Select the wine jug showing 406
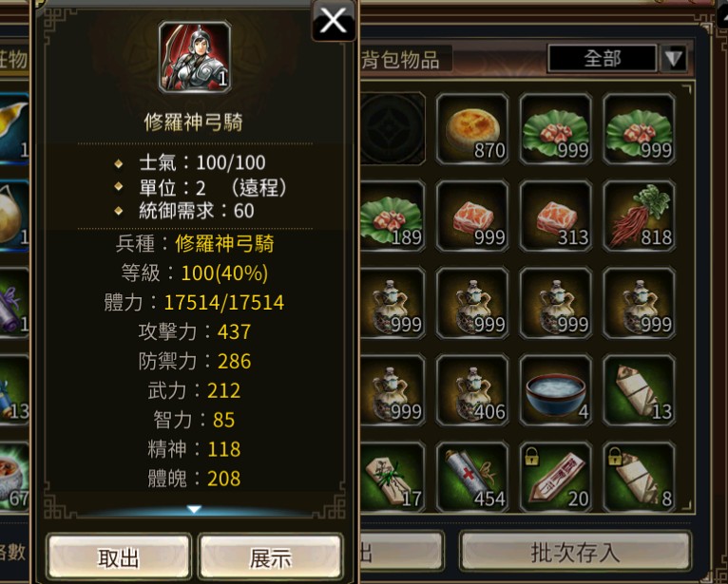 (x=472, y=390)
